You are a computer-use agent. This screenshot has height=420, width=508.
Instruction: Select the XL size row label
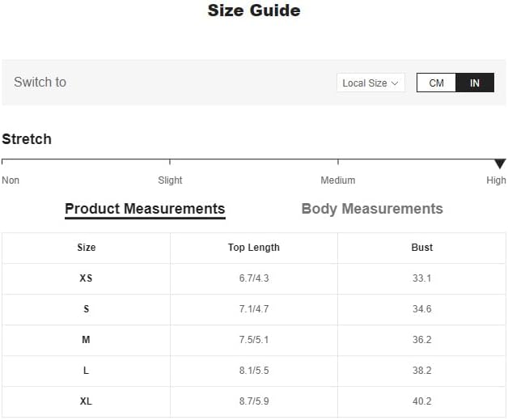86,401
